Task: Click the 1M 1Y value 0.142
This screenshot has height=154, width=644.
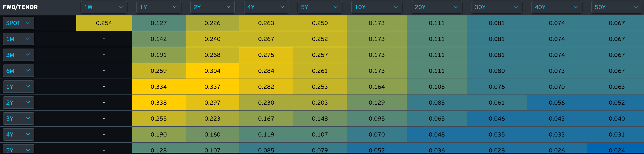Action: [159, 39]
